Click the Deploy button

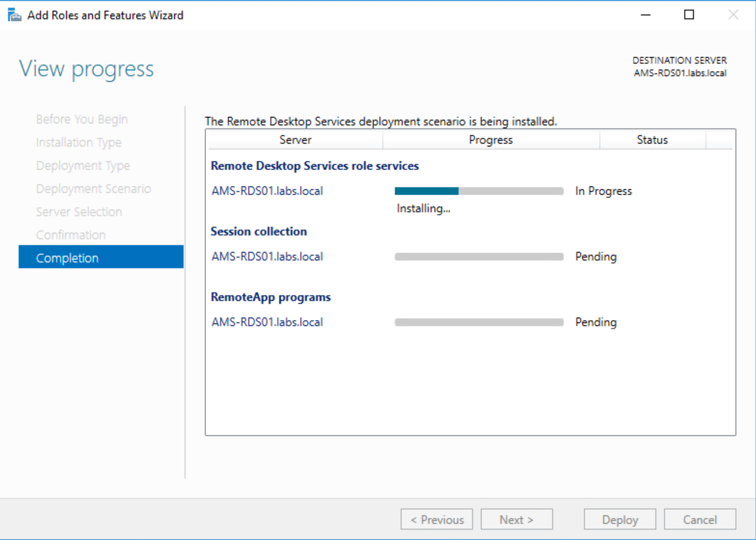point(620,519)
